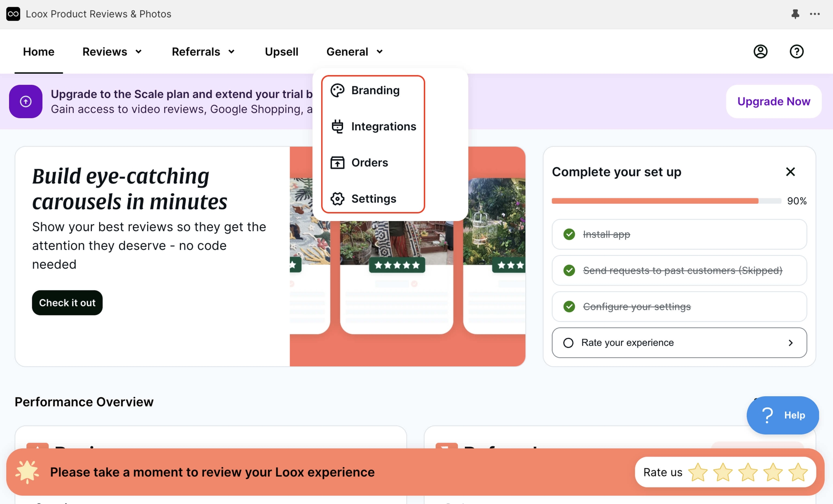The width and height of the screenshot is (833, 504).
Task: Open the floating Help bubble
Action: [x=783, y=415]
